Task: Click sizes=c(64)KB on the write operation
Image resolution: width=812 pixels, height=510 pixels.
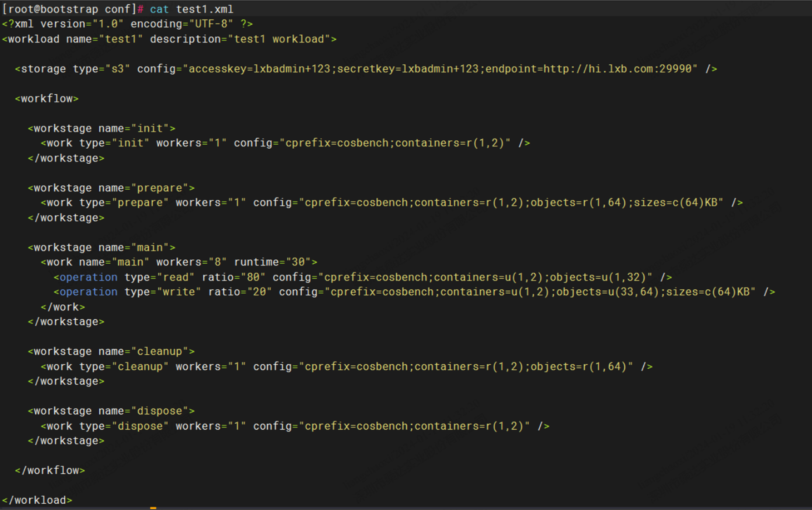Action: click(x=708, y=292)
